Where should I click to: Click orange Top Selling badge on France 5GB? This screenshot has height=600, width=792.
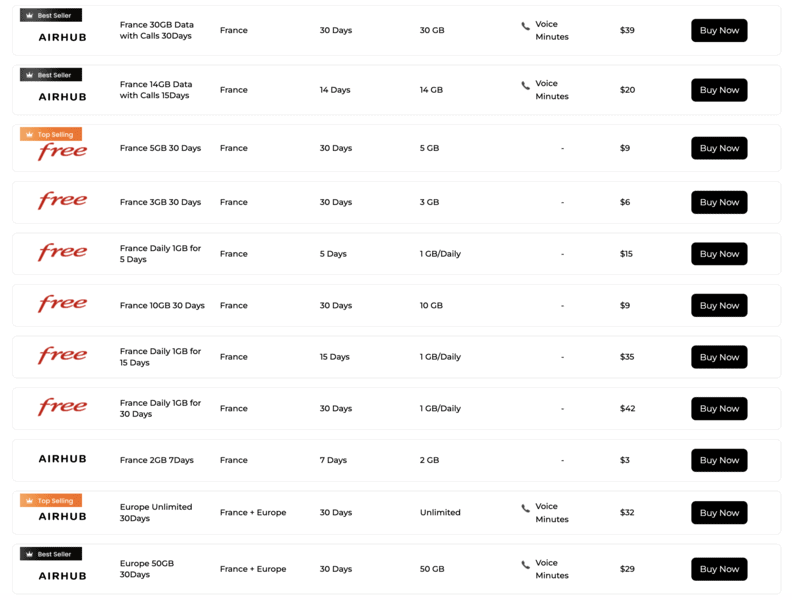point(51,134)
